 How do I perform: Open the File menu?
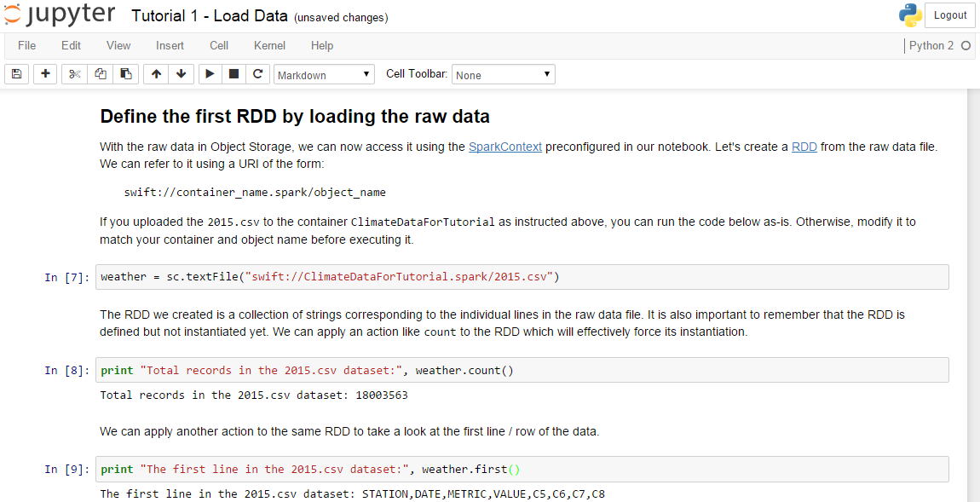[x=27, y=46]
